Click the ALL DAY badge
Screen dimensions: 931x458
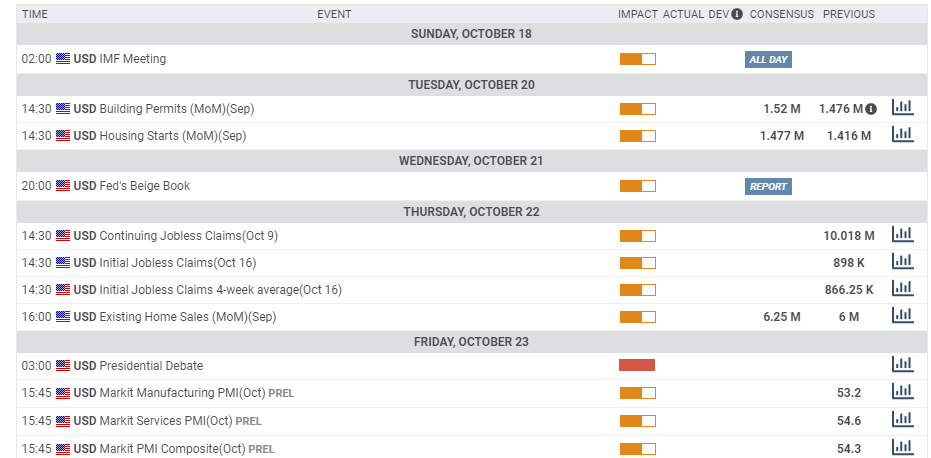(x=768, y=59)
